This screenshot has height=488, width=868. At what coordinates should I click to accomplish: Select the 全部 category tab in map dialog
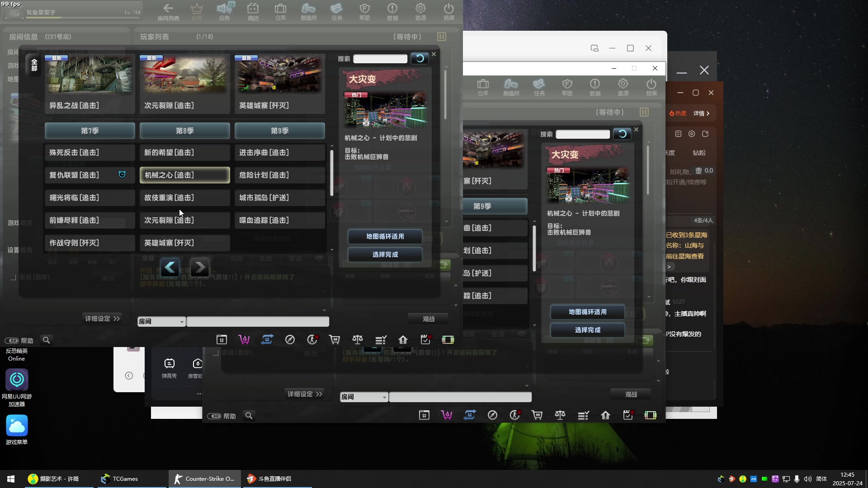click(x=34, y=65)
